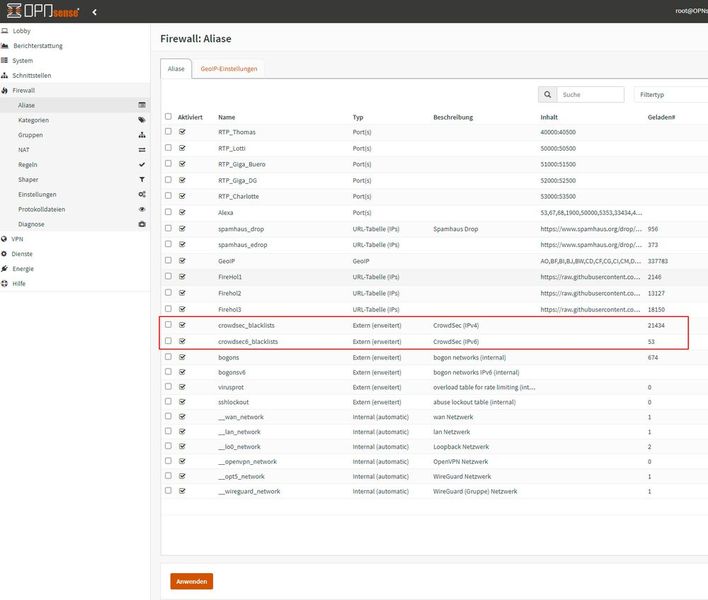The width and height of the screenshot is (708, 600).
Task: Select the crowdsec_blacklists row checkbox
Action: click(x=168, y=324)
